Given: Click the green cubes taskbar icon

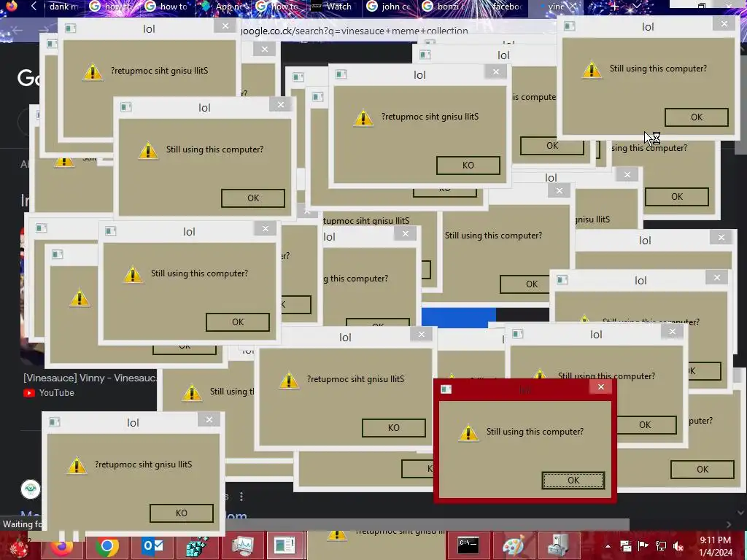Looking at the screenshot, I should tap(198, 546).
